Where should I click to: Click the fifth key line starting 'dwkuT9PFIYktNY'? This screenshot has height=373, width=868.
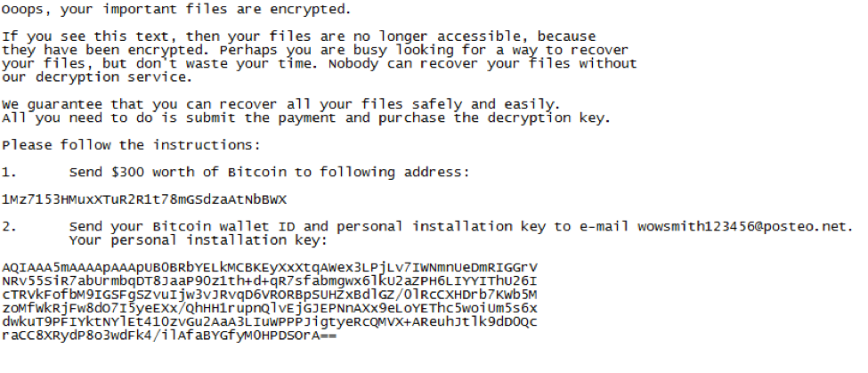[270, 322]
